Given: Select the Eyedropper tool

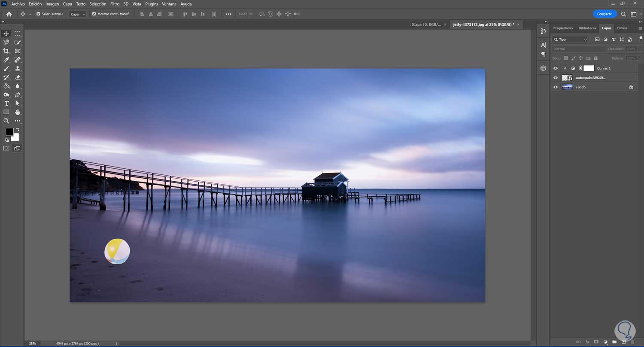Looking at the screenshot, I should click(6, 60).
